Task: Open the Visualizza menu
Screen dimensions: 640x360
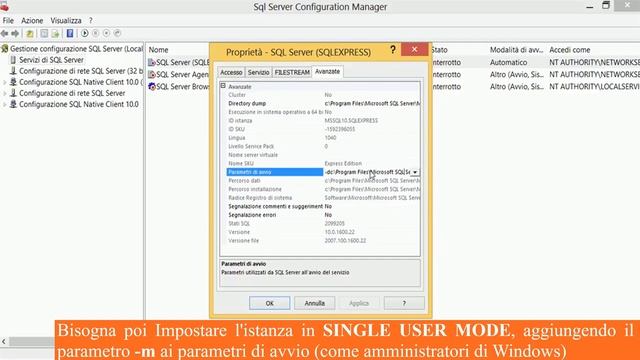Action: coord(66,20)
